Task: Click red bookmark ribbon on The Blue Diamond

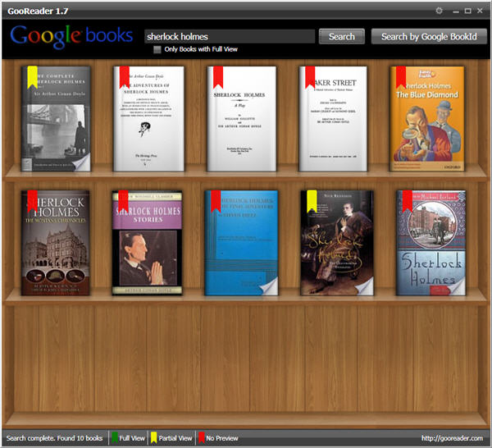Action: click(x=401, y=77)
